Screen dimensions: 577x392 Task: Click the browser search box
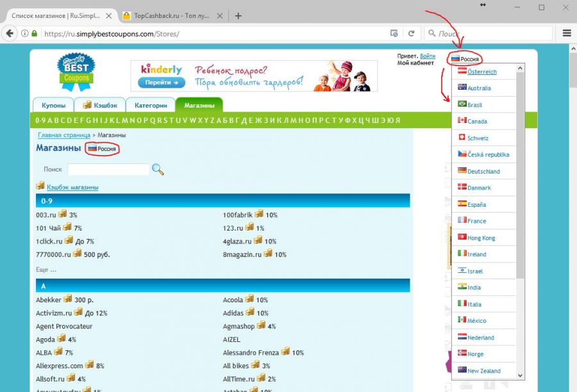(x=489, y=33)
